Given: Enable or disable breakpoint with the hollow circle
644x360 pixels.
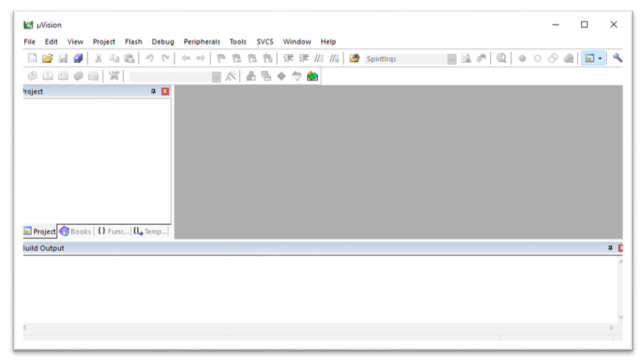Looking at the screenshot, I should (538, 59).
